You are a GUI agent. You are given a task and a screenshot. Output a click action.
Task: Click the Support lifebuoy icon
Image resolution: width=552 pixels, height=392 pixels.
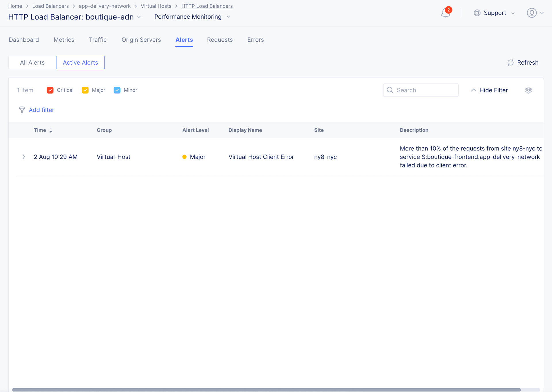point(477,13)
